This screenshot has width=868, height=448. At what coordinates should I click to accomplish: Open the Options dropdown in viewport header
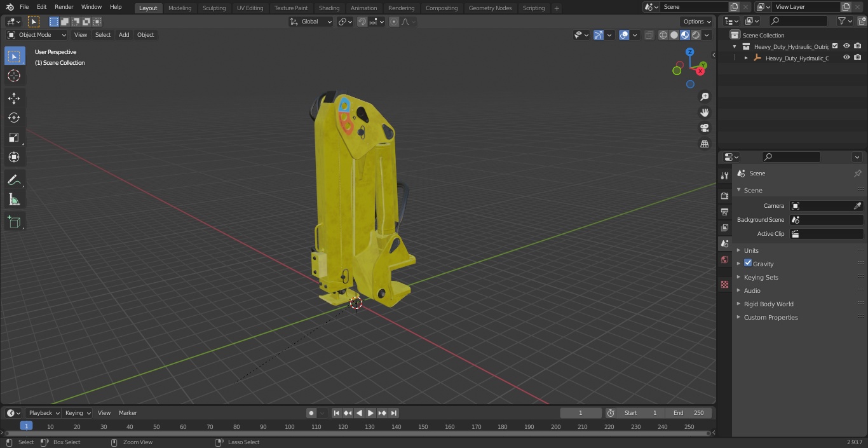point(697,22)
